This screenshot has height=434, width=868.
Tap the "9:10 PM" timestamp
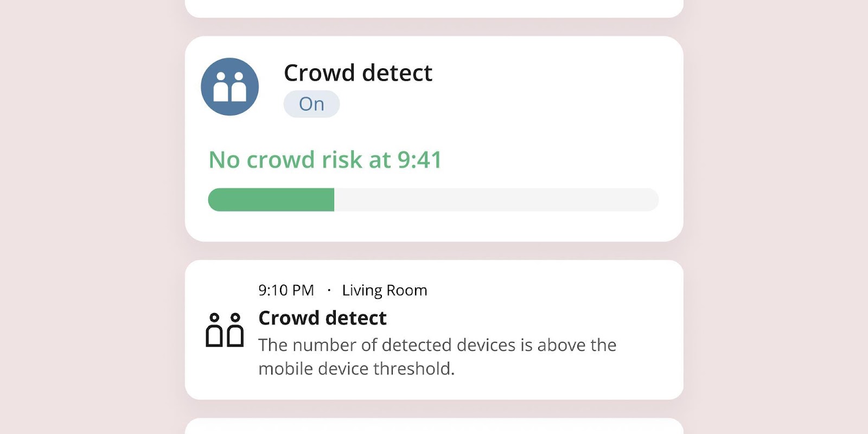pyautogui.click(x=286, y=290)
